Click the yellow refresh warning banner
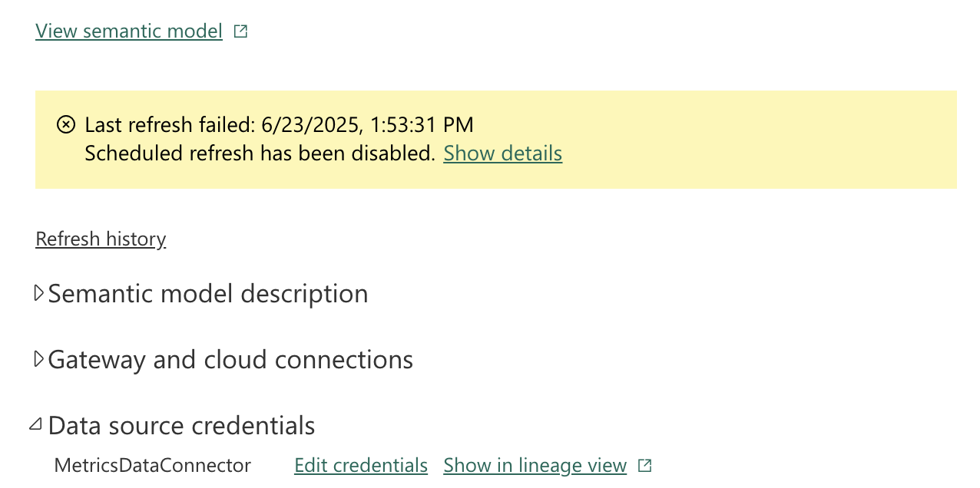 point(496,140)
